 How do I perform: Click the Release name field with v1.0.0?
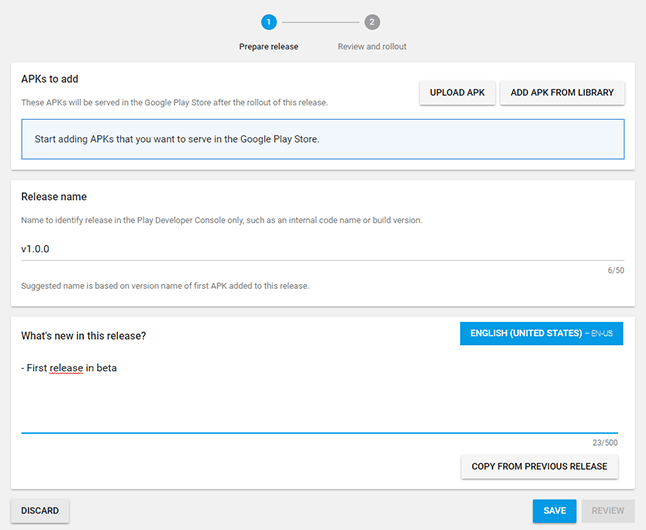click(x=323, y=249)
